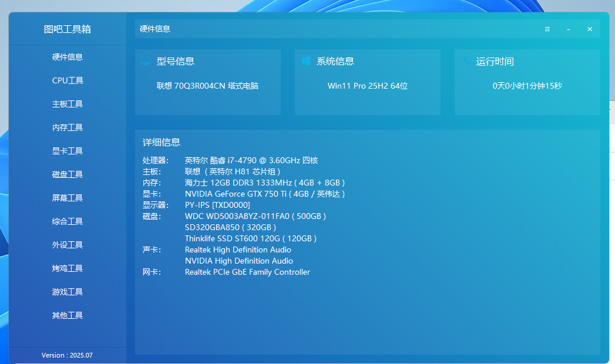Click the monitor icon beside 型号信息
This screenshot has height=364, width=615.
[146, 61]
